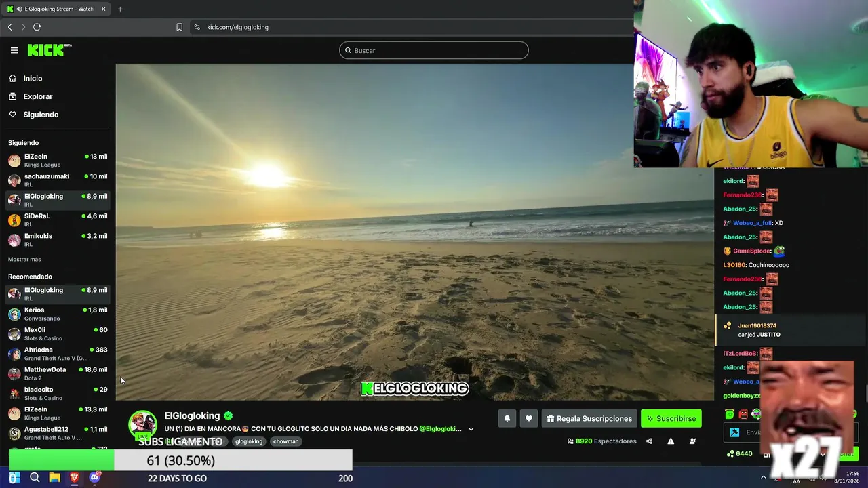The image size is (868, 488).
Task: Share the stream with share icon
Action: (x=649, y=441)
